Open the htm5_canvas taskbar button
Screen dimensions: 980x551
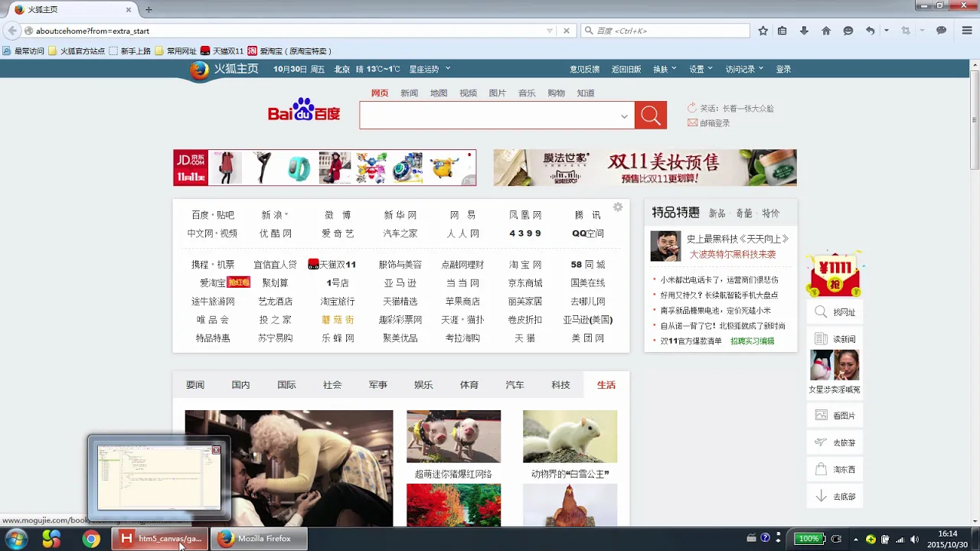tap(160, 539)
